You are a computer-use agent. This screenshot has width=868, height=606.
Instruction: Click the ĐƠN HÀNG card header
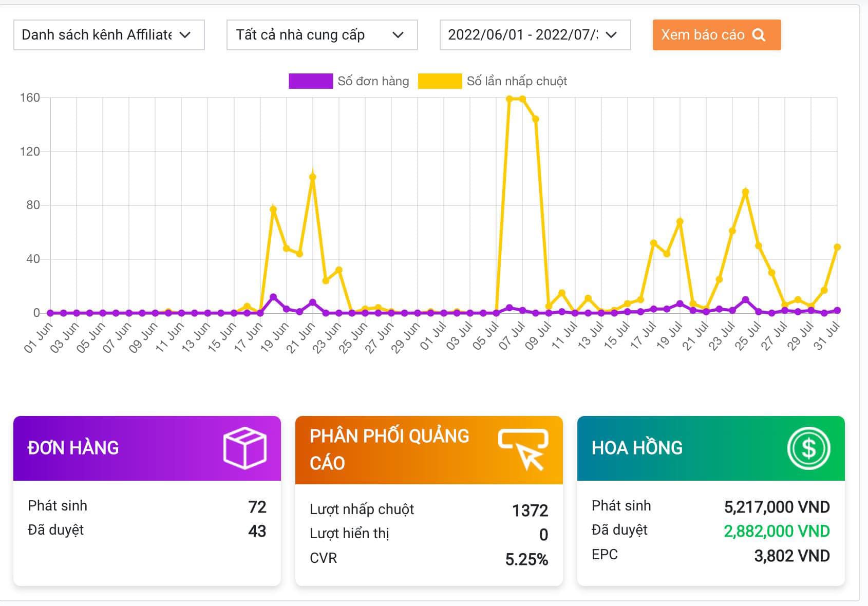tap(147, 448)
